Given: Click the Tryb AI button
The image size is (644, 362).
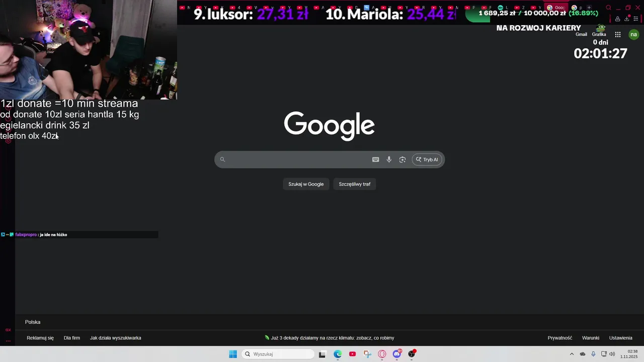Looking at the screenshot, I should click(427, 159).
